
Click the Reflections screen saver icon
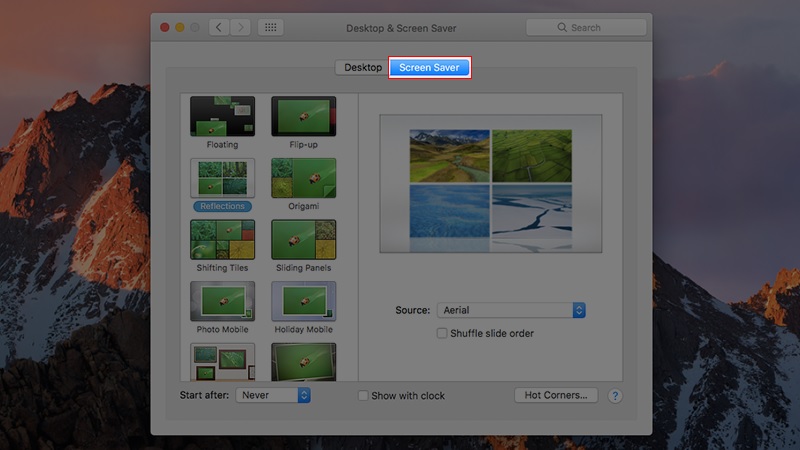click(222, 178)
